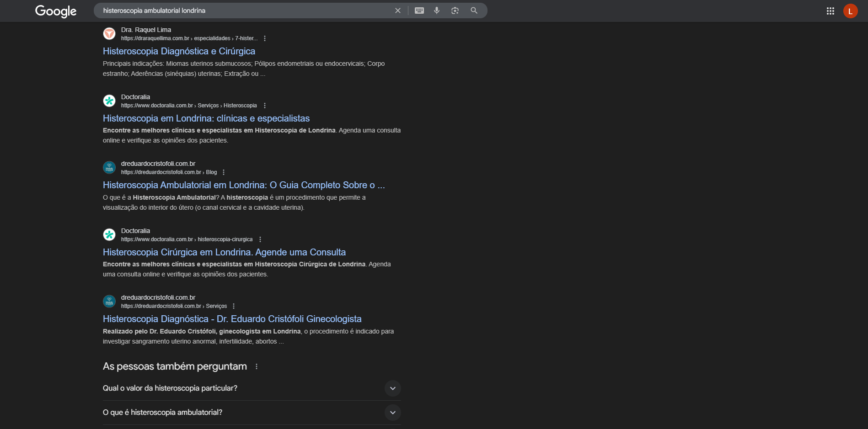
Task: Expand question O que é histeroscopia ambulatorial
Action: pos(252,413)
